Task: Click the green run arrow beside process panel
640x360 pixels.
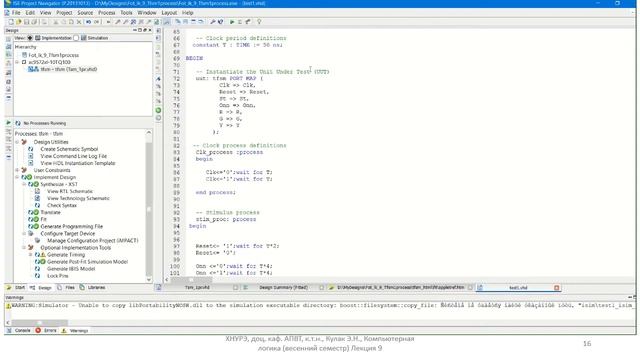Action: pos(9,122)
